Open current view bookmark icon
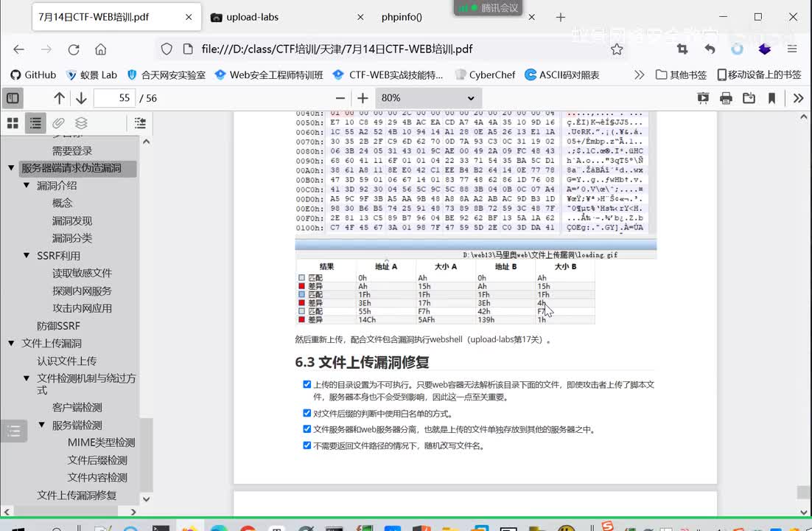Image resolution: width=812 pixels, height=531 pixels. [771, 98]
